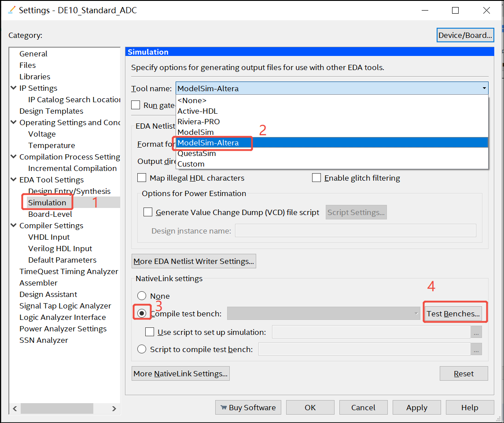504x423 pixels.
Task: Select Default Parameters category
Action: point(63,260)
